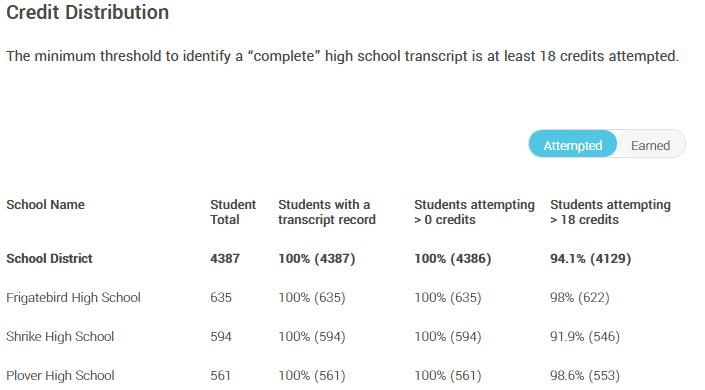This screenshot has width=705, height=390.
Task: Select the 98% (622) Frigatebird cell
Action: [x=580, y=298]
